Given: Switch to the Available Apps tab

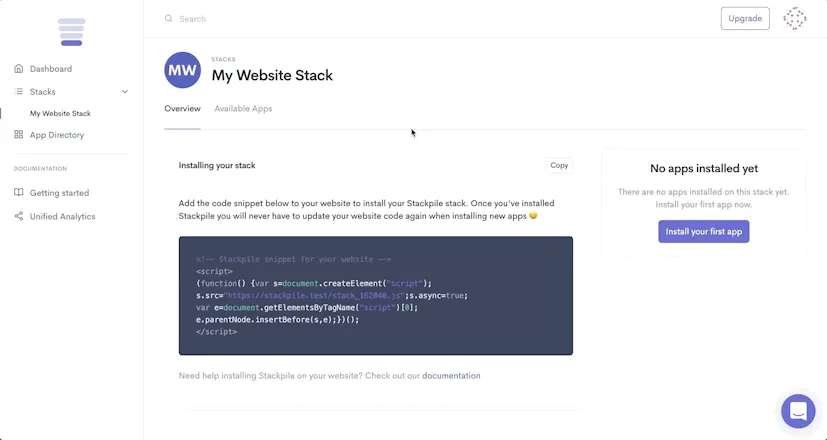Looking at the screenshot, I should coord(243,109).
